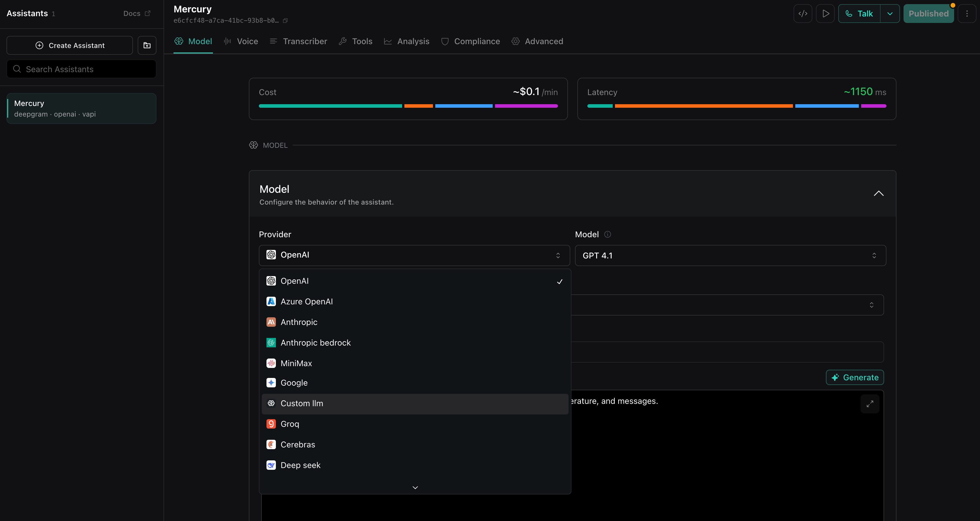Open the Talk options dropdown arrow

pyautogui.click(x=890, y=14)
